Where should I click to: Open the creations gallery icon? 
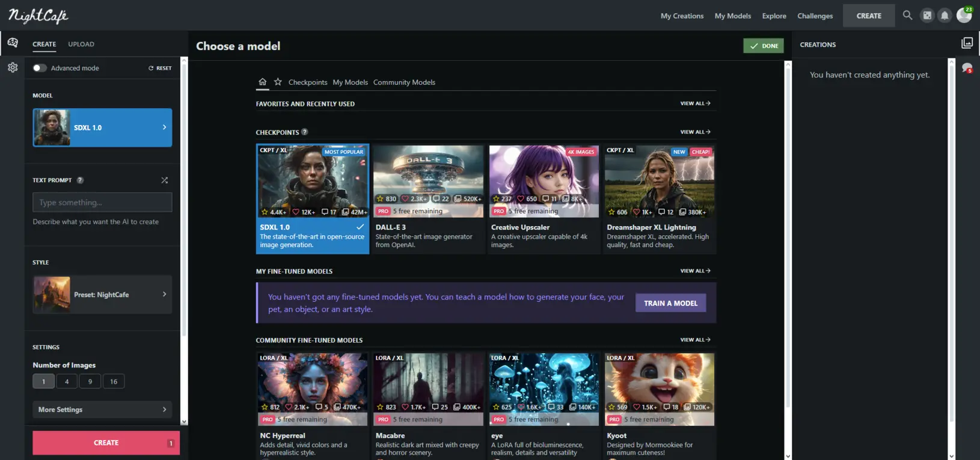pos(967,43)
